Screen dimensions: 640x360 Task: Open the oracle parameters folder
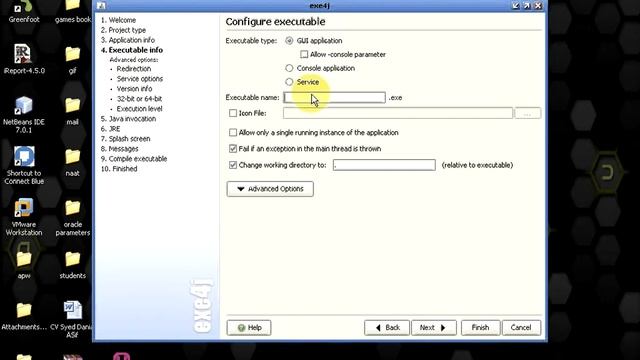click(x=73, y=218)
